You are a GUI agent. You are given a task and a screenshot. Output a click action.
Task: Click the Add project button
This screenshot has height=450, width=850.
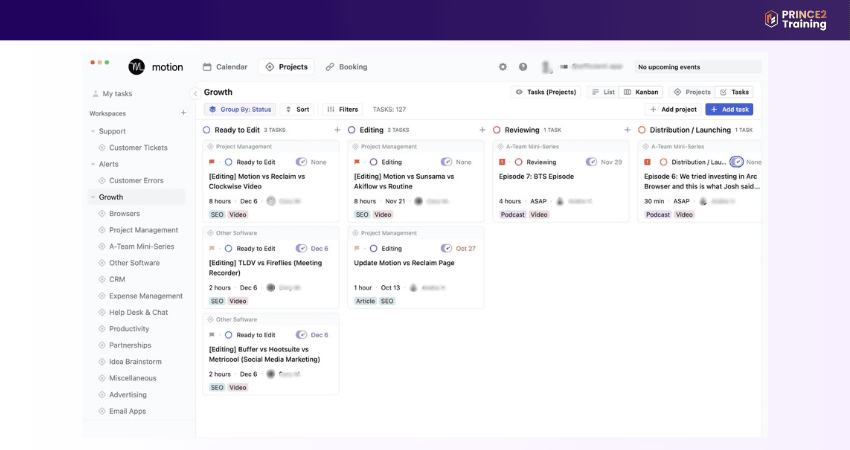pos(673,109)
